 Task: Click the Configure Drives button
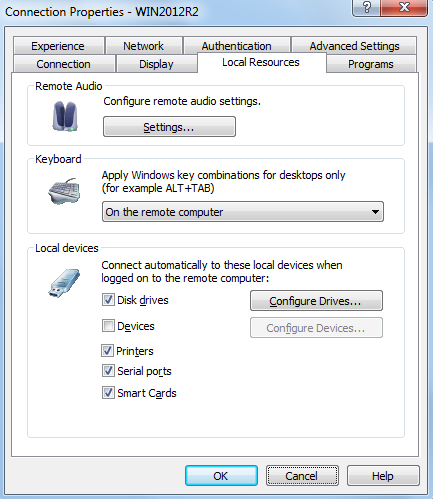pyautogui.click(x=316, y=301)
